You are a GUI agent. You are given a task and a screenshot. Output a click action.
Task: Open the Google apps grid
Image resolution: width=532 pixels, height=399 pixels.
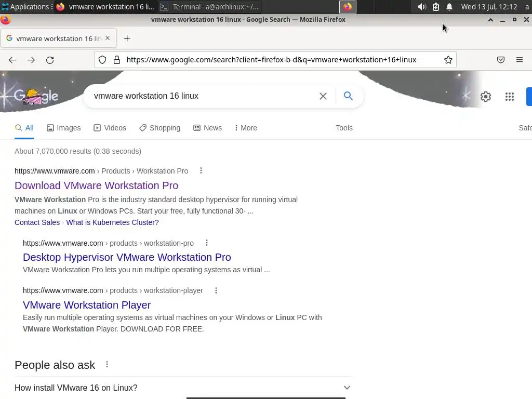[x=510, y=97]
